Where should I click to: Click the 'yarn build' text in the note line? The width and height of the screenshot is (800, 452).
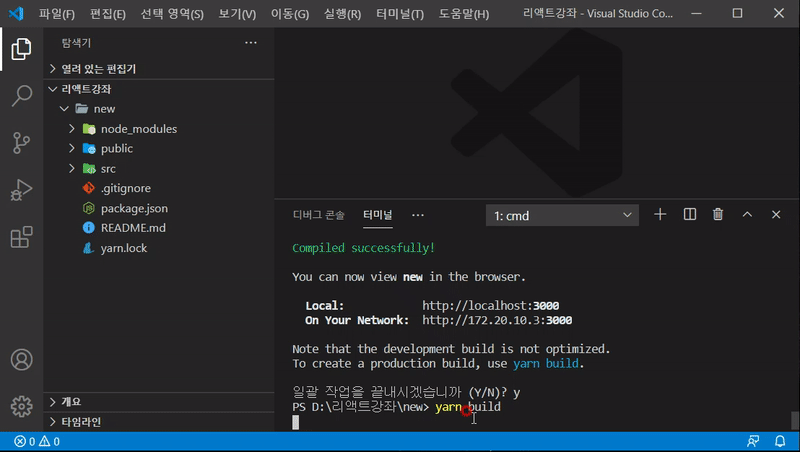pyautogui.click(x=545, y=364)
